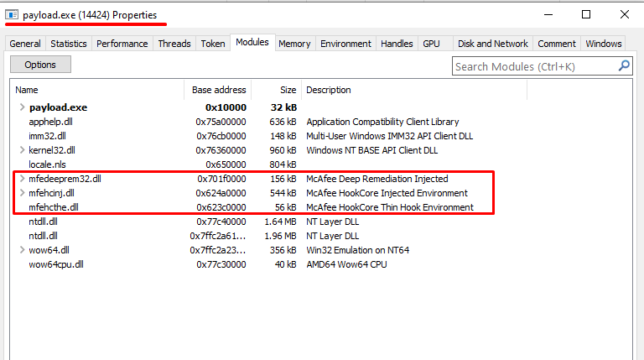Expand the kernel32.dll module row

click(22, 150)
